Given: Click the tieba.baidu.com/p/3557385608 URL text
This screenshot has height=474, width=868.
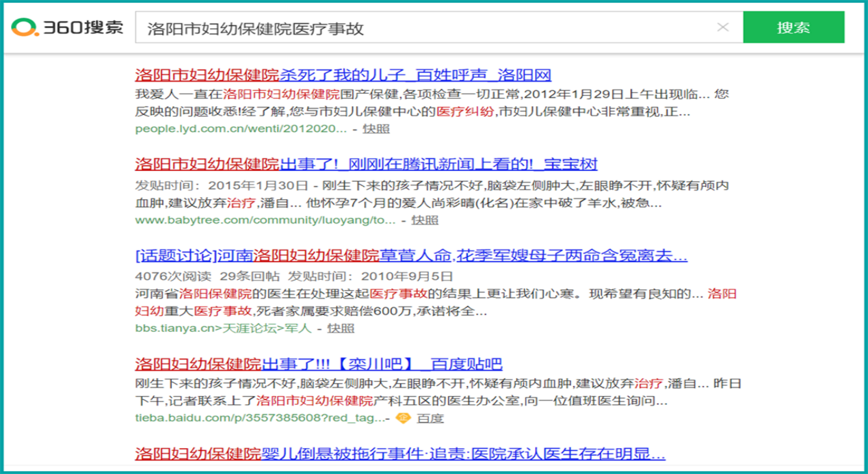Looking at the screenshot, I should [x=261, y=418].
